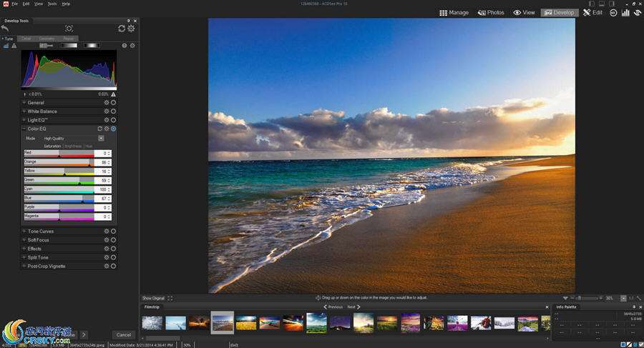Toggle the Tone Curves enable circle
This screenshot has height=348, width=644.
pyautogui.click(x=113, y=232)
